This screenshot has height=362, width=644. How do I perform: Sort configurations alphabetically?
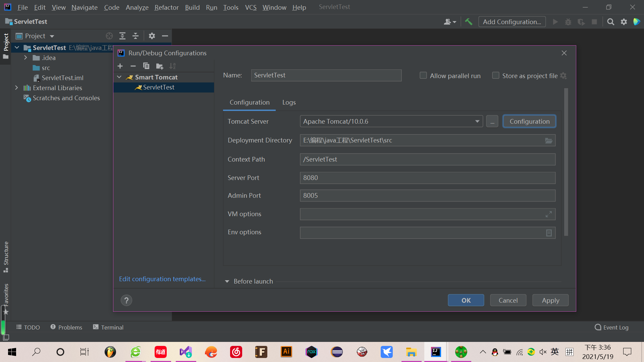pos(172,66)
